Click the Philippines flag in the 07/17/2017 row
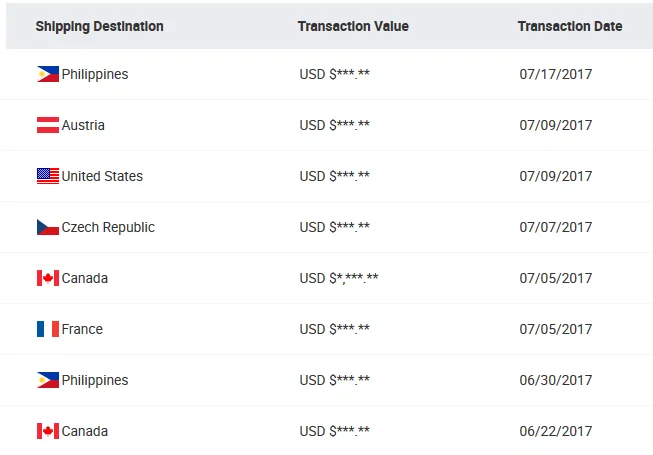This screenshot has width=653, height=455. pos(47,74)
